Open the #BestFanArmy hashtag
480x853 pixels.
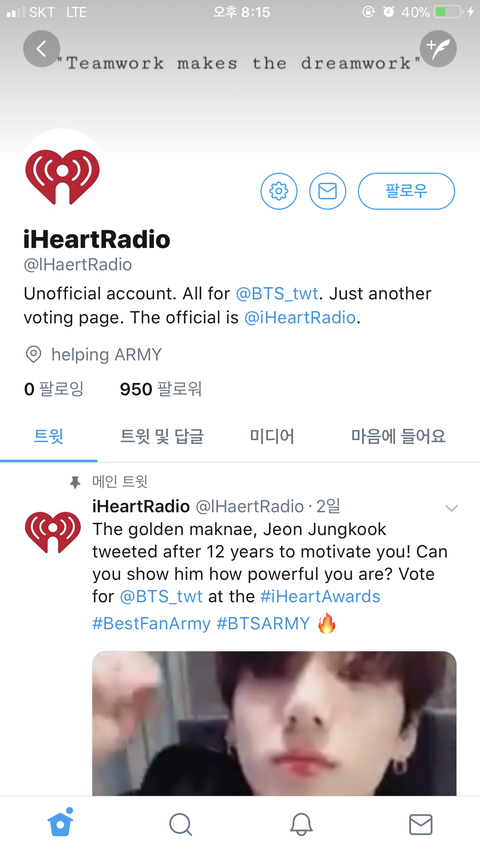click(151, 623)
